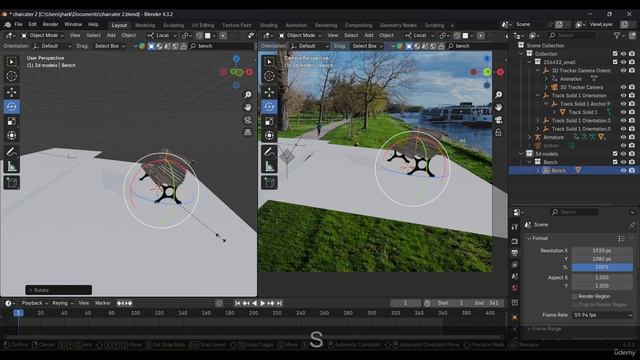
Task: Open the Tool properties tab icon
Action: 515,227
